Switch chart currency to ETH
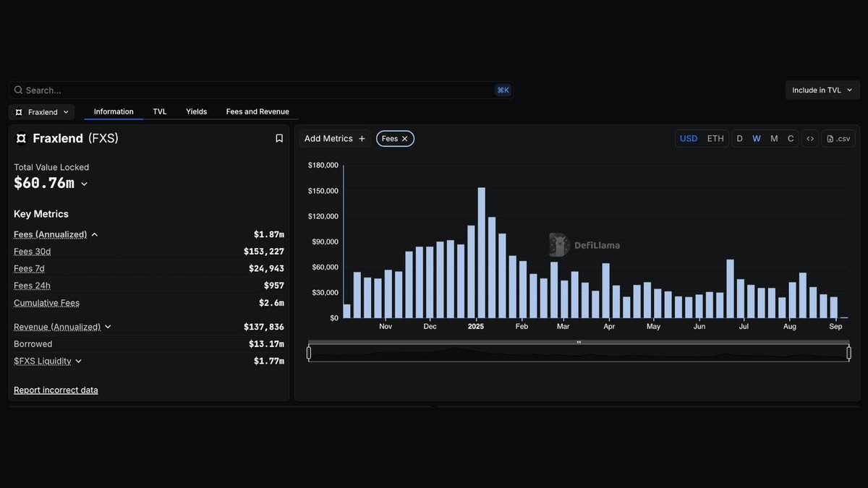This screenshot has width=868, height=488. coord(715,139)
